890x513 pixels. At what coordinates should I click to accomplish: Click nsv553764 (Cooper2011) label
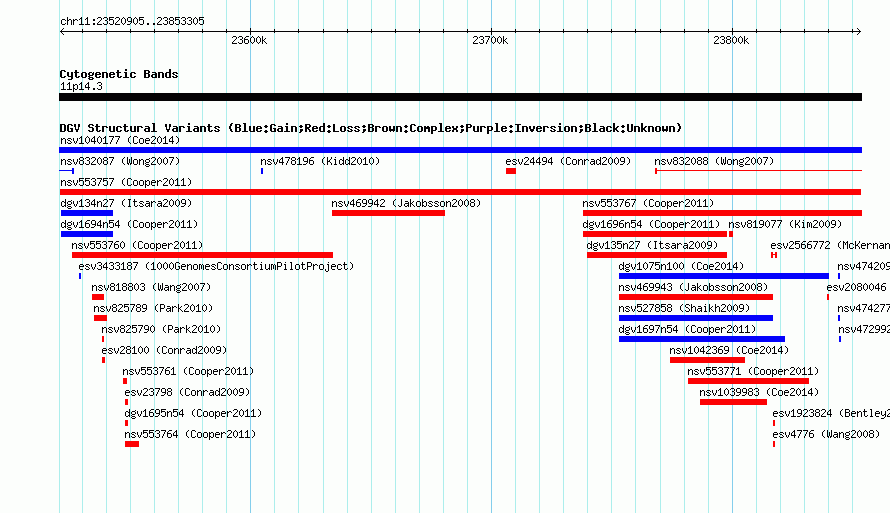pos(190,434)
